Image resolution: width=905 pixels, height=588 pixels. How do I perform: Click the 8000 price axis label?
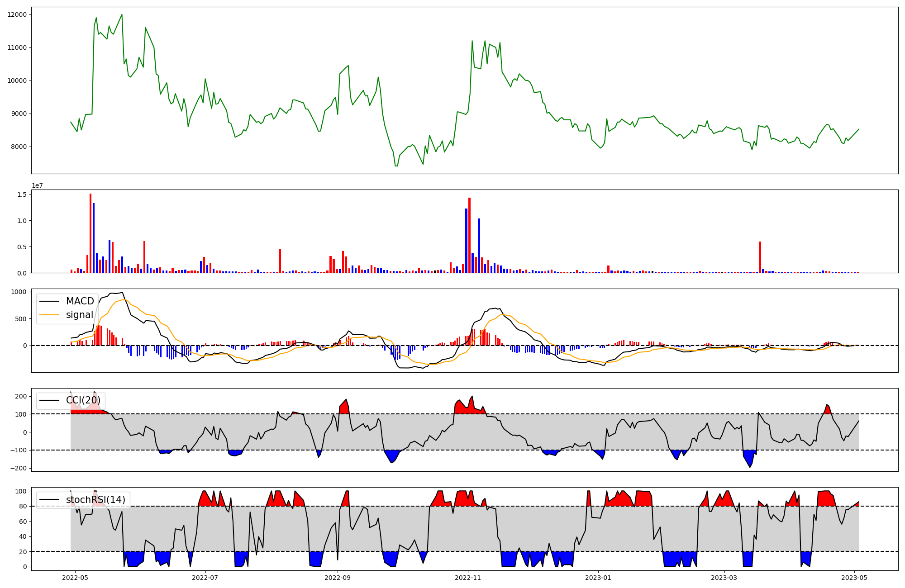(x=19, y=147)
